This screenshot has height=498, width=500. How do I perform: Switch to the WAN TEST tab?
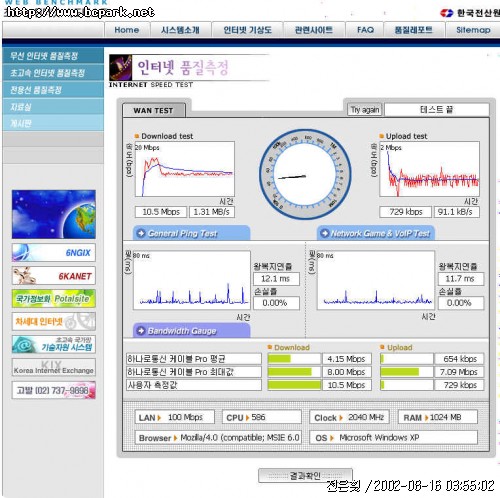coord(154,110)
